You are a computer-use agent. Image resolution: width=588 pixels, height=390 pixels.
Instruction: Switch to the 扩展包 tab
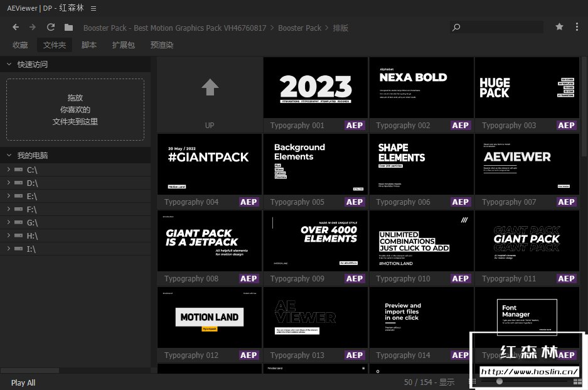[124, 45]
